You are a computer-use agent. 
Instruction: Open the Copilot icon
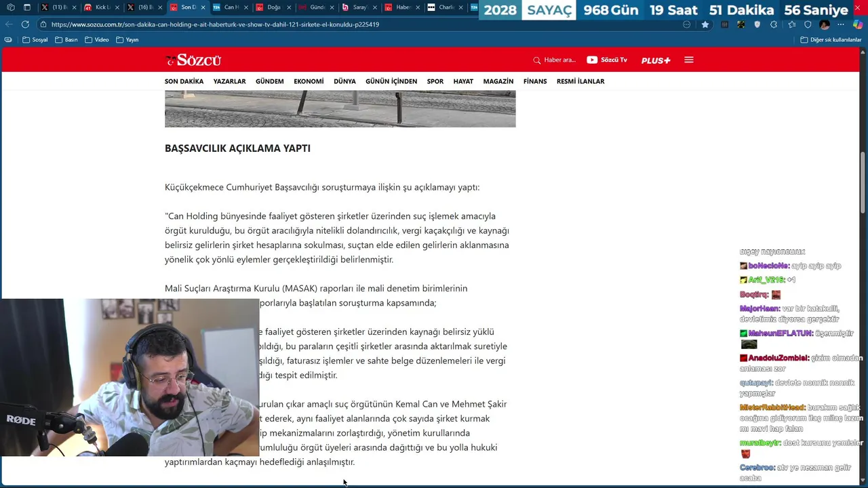click(857, 24)
